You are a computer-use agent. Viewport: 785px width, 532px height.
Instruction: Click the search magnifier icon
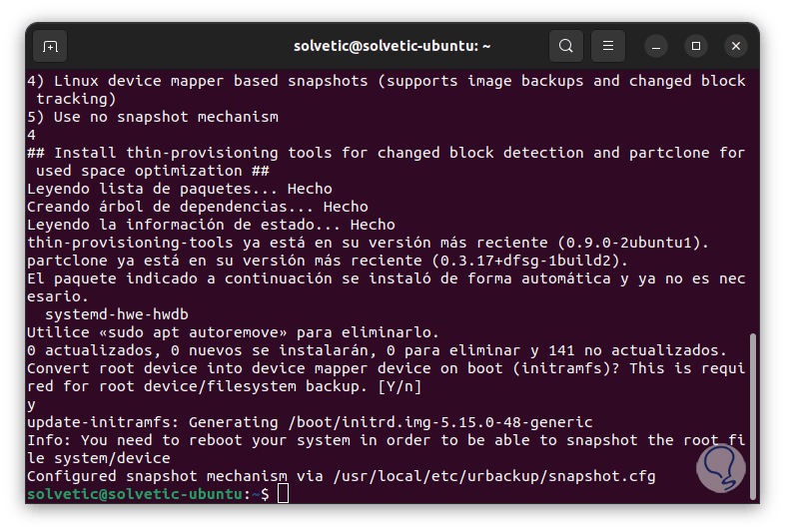tap(566, 46)
